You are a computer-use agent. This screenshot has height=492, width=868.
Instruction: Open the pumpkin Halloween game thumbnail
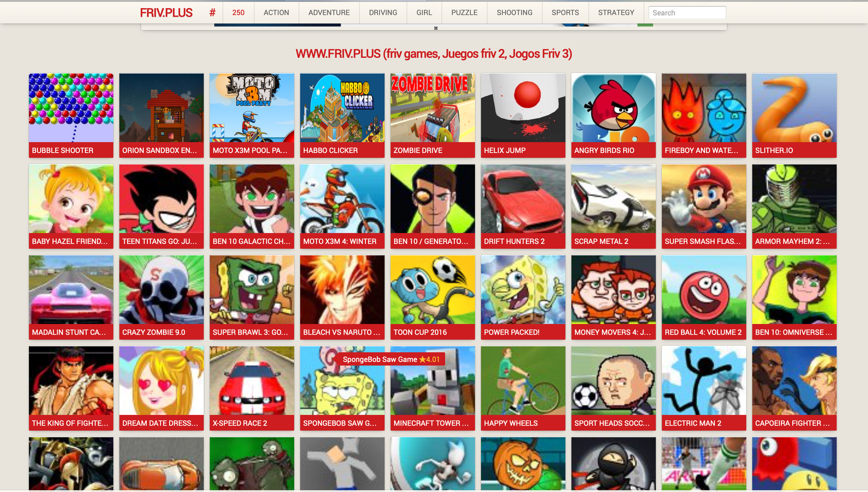pos(523,463)
